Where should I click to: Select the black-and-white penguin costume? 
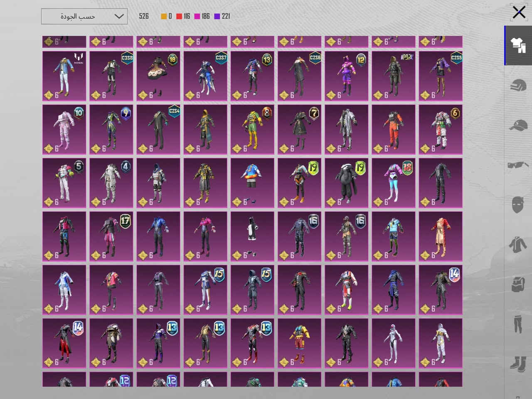(253, 236)
